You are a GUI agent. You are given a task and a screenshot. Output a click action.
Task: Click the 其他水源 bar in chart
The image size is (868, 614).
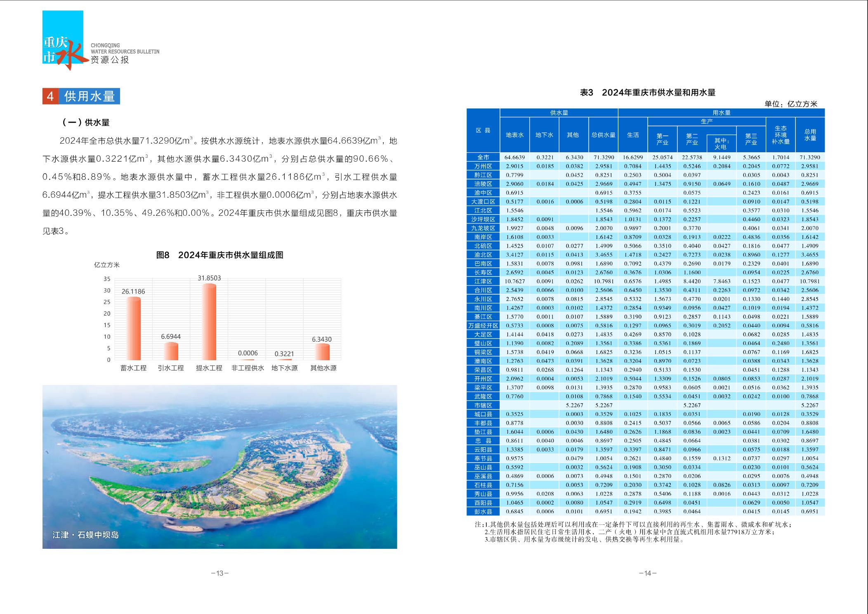[x=322, y=352]
